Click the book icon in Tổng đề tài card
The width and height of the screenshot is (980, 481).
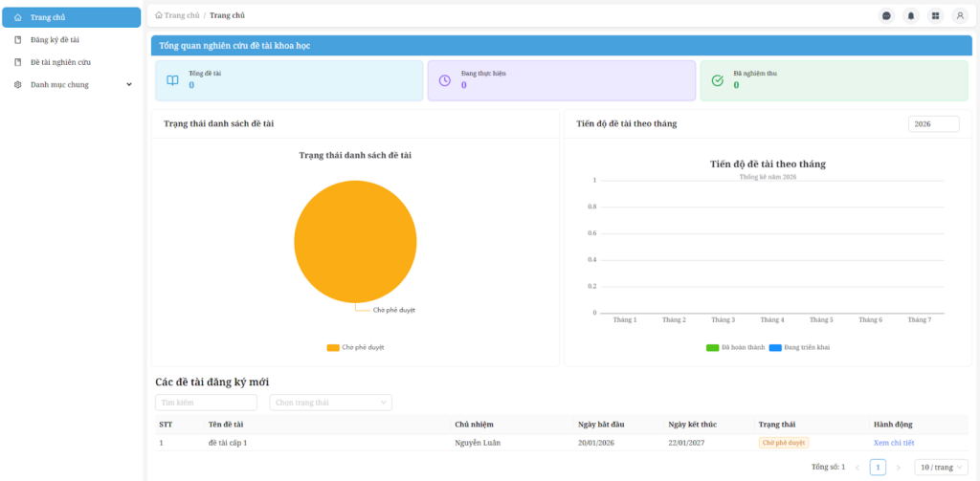coord(172,80)
